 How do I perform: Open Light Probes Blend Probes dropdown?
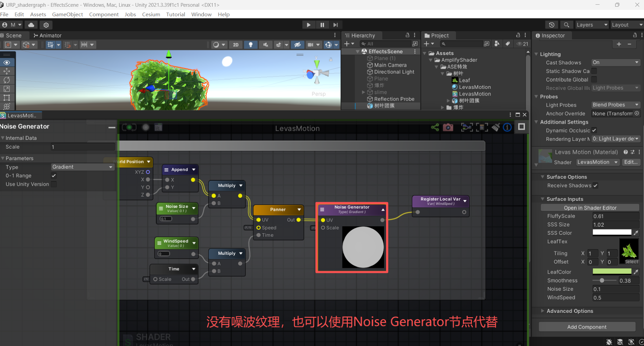pos(615,105)
